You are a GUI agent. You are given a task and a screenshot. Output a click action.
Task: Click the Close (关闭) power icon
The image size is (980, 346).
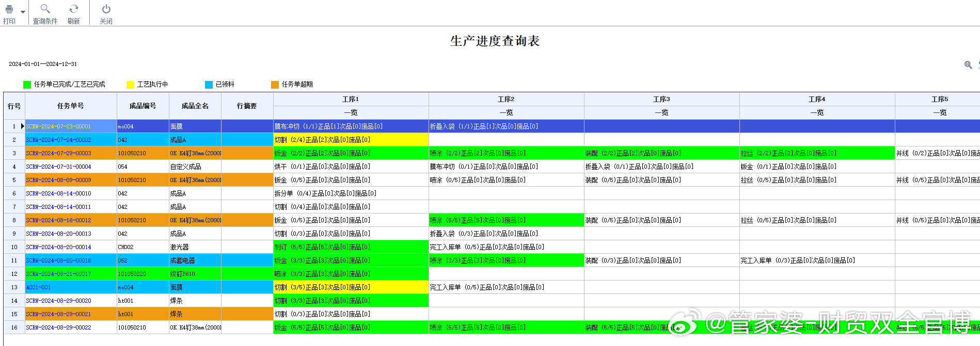(106, 9)
